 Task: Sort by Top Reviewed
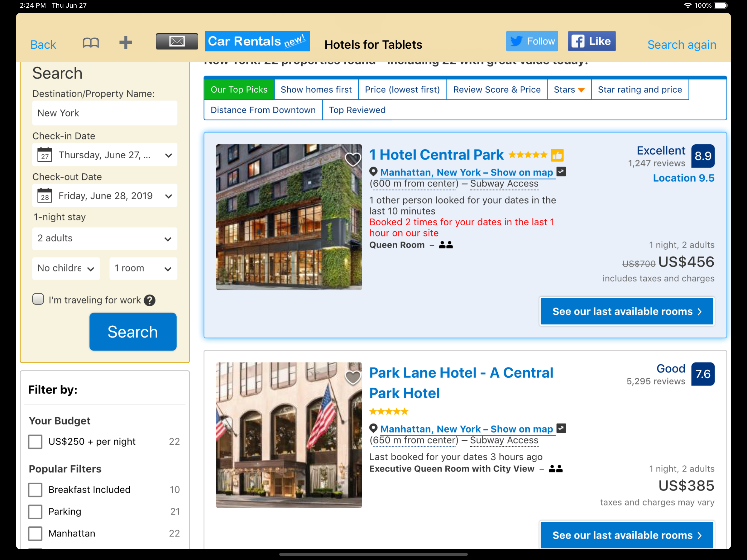point(357,110)
